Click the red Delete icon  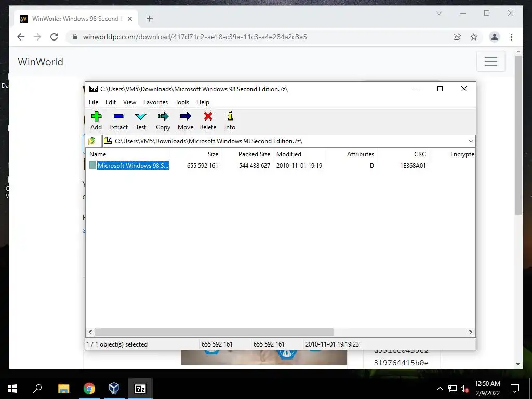coord(208,121)
